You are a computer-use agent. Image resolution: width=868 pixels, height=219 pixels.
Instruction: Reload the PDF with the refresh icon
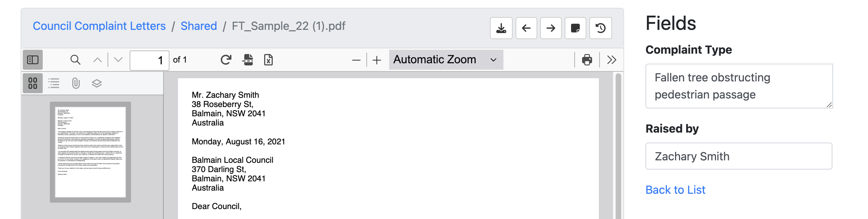coord(226,59)
